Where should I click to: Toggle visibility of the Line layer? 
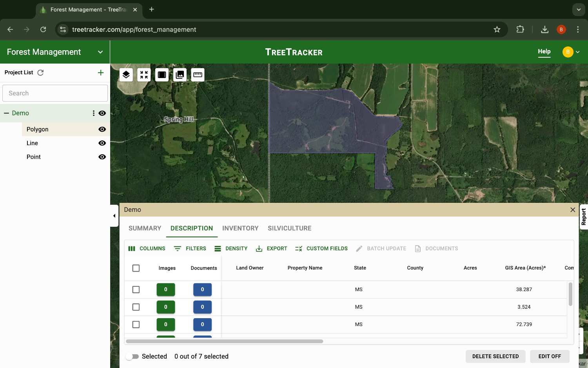pos(102,143)
